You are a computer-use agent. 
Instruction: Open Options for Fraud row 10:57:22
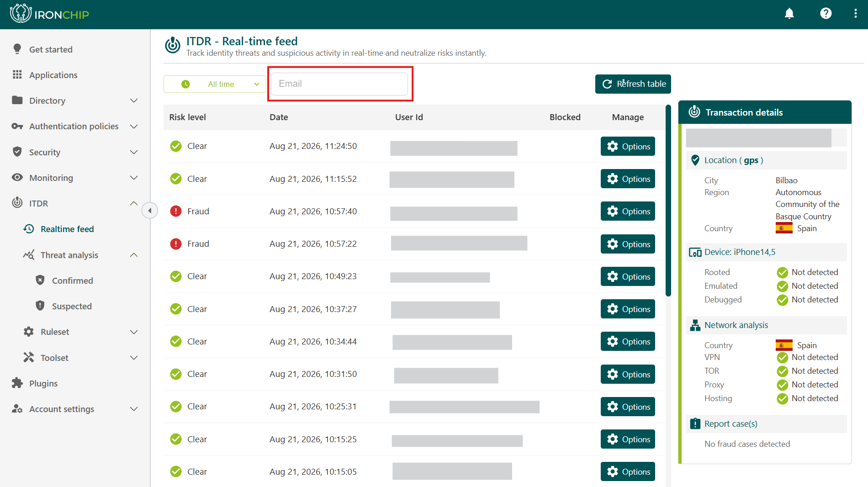click(x=628, y=244)
